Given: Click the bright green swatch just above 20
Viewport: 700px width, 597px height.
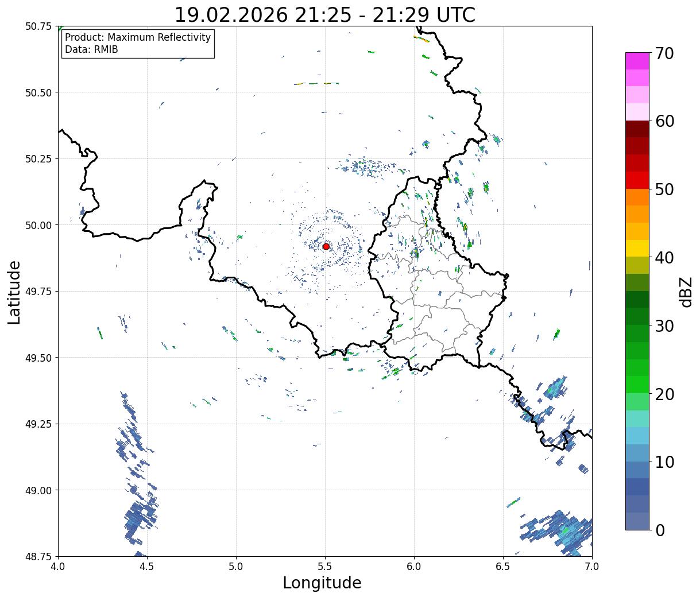Looking at the screenshot, I should (x=637, y=384).
